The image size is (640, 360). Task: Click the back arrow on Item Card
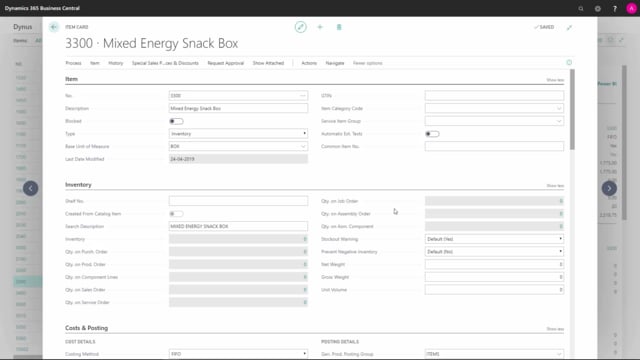tap(54, 27)
